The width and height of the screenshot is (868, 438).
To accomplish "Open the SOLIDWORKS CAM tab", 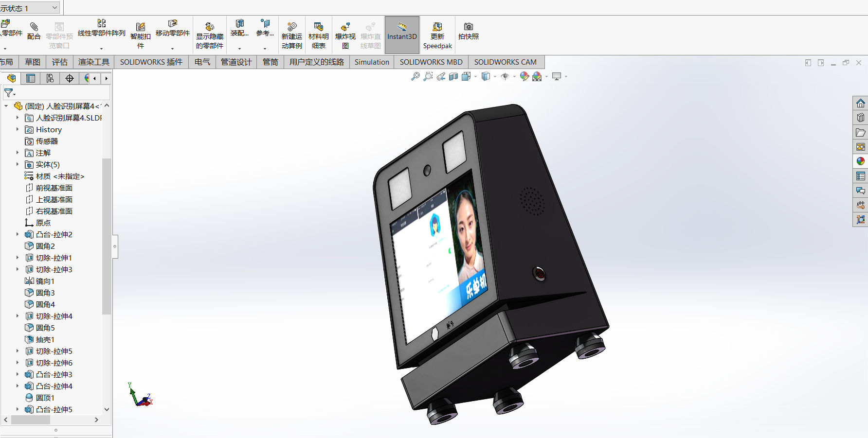I will [x=505, y=62].
